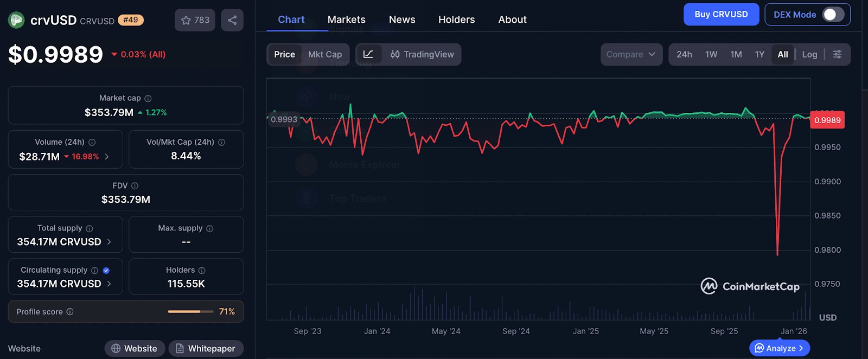Click the crvUSD coin logo icon
The height and width of the screenshot is (359, 868).
pos(16,20)
